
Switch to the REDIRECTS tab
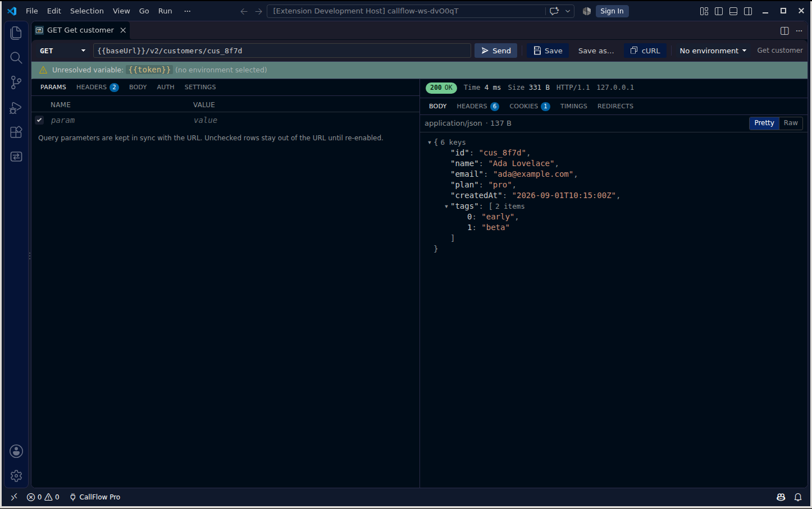point(615,106)
